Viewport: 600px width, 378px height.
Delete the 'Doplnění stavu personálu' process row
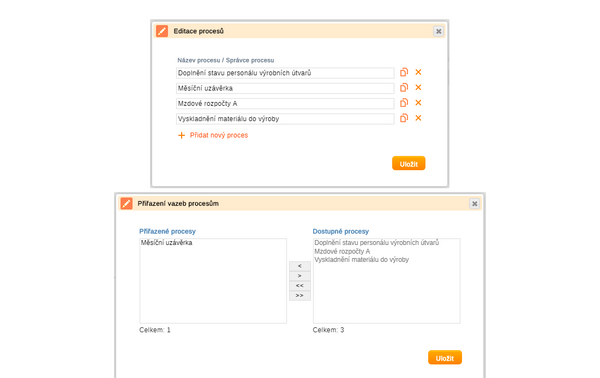[x=418, y=72]
